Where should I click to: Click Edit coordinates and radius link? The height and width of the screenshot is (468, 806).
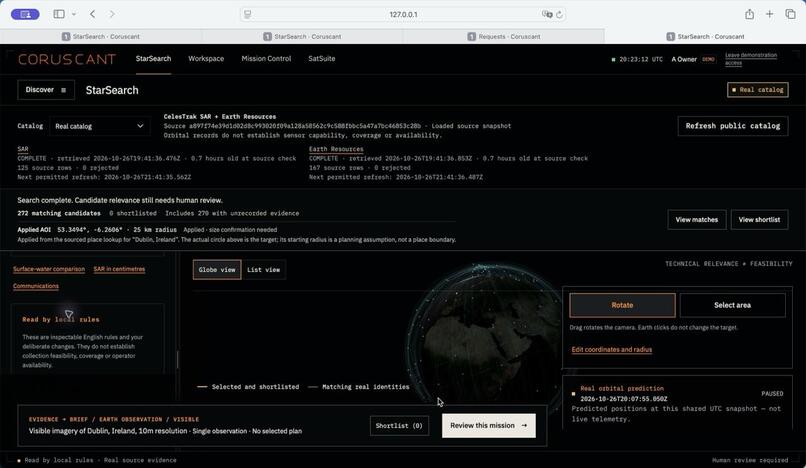[x=612, y=350]
